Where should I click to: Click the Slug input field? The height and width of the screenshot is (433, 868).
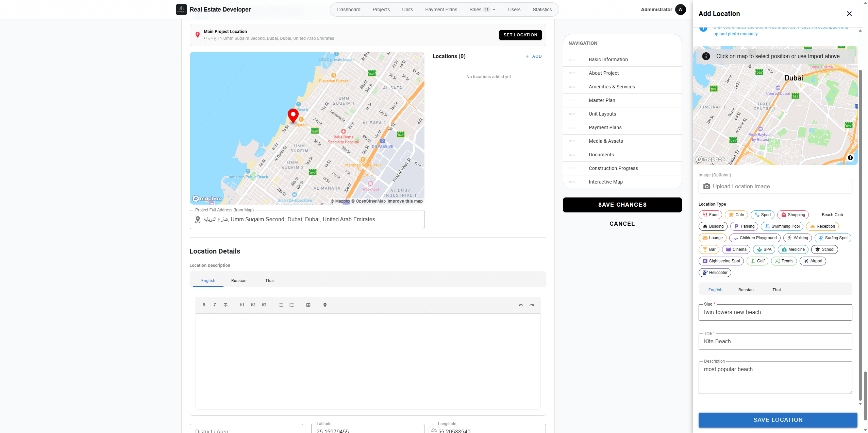775,312
